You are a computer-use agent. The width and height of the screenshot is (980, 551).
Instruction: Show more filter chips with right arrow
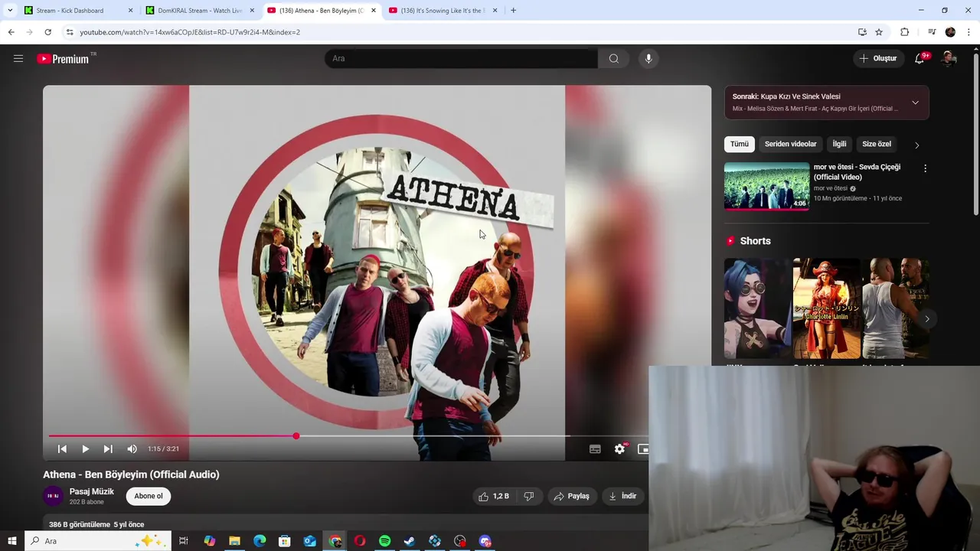coord(916,145)
